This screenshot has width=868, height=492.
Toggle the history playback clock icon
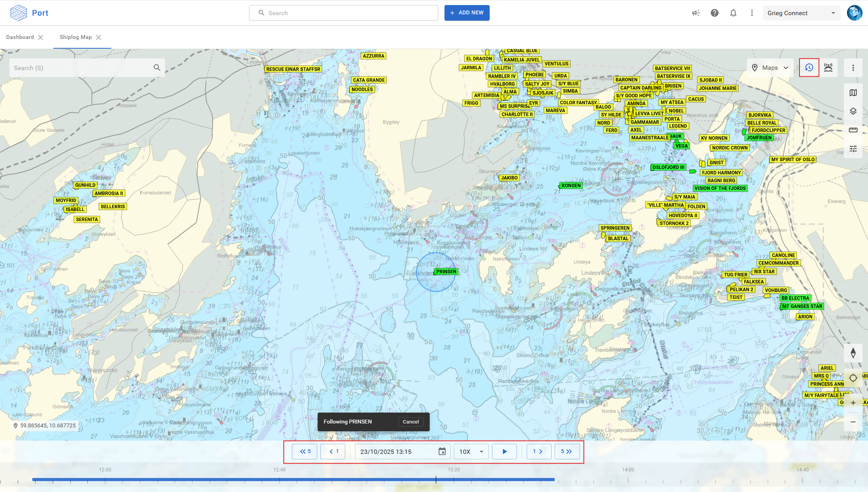(809, 68)
